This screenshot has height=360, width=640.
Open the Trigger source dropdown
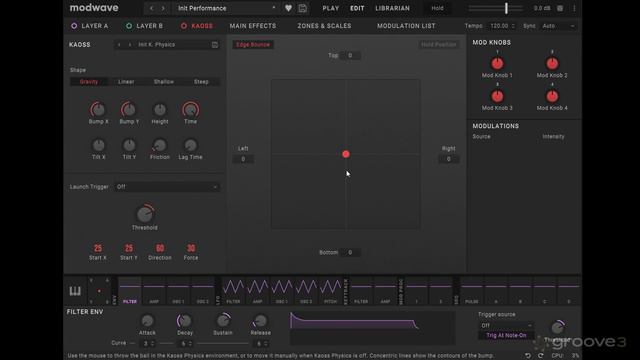tap(506, 326)
